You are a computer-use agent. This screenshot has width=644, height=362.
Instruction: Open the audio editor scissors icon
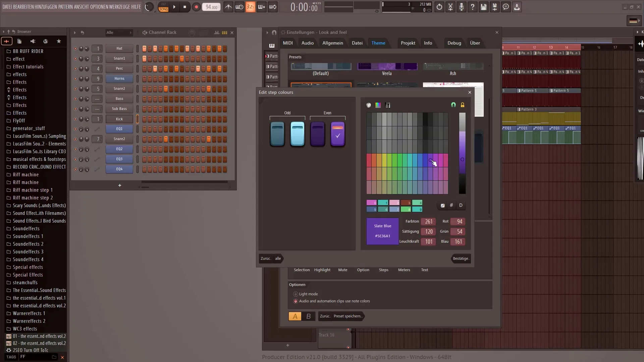click(x=450, y=7)
